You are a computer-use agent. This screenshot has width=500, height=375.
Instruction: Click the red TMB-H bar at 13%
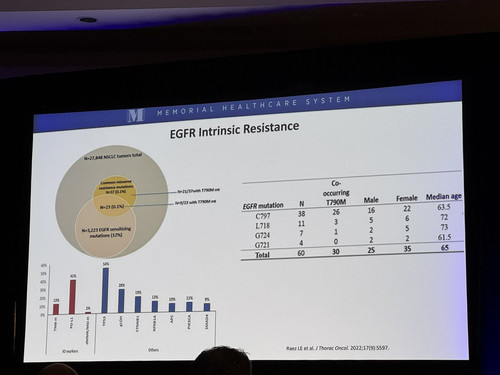56,309
